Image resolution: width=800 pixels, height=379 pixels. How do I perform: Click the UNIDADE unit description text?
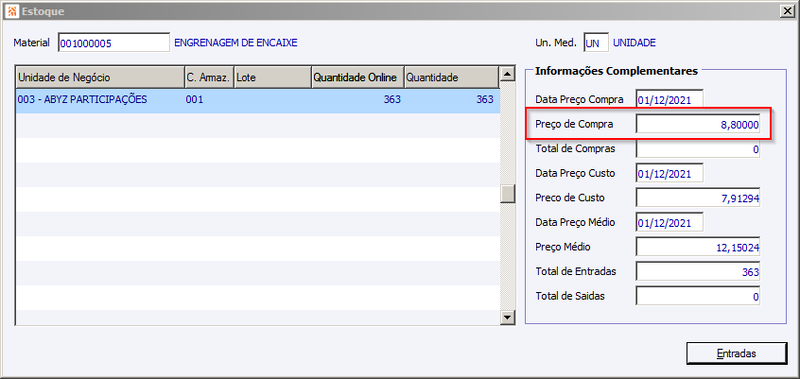pyautogui.click(x=634, y=43)
